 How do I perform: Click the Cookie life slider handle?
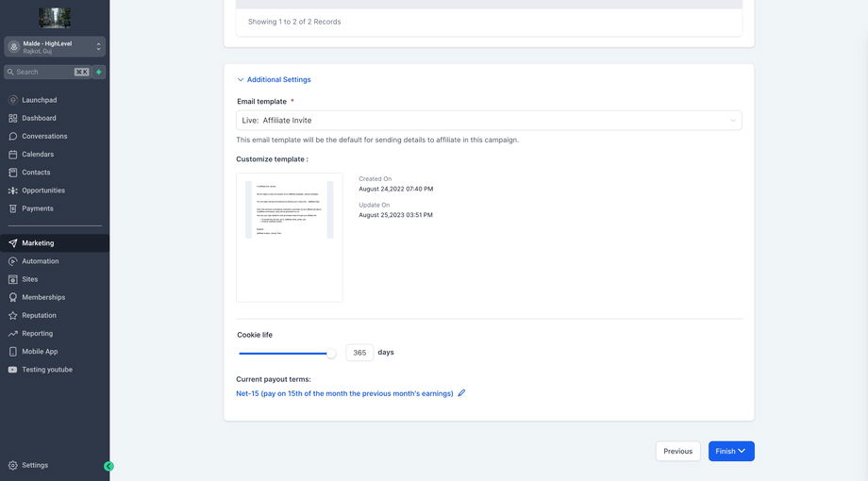pos(331,353)
